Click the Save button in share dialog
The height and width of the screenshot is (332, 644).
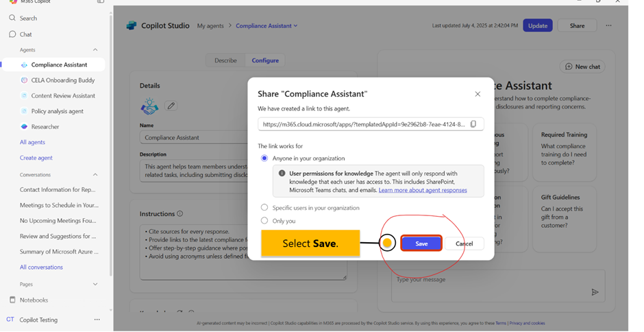tap(421, 244)
